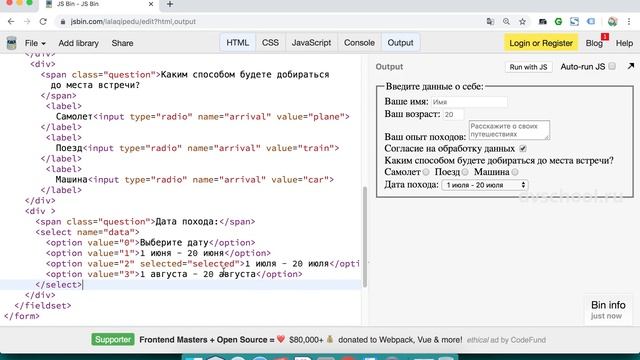Click the 'Выберите дату' option code line

point(151,242)
